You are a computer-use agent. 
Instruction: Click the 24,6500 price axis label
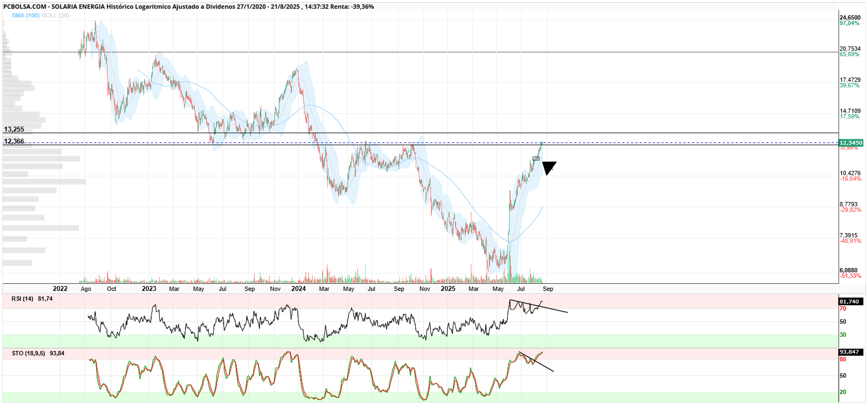point(850,18)
